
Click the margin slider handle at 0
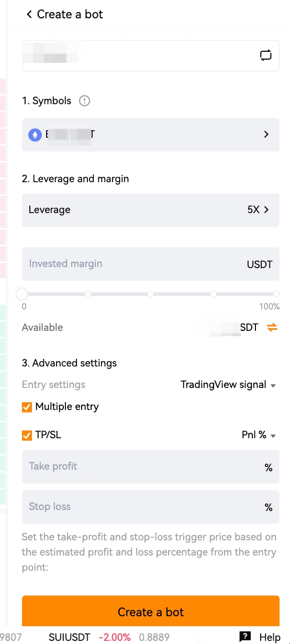[21, 294]
